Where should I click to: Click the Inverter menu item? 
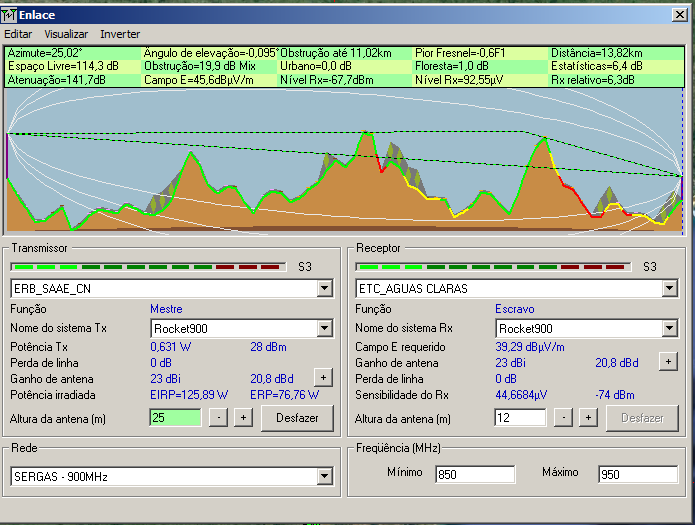coord(120,34)
